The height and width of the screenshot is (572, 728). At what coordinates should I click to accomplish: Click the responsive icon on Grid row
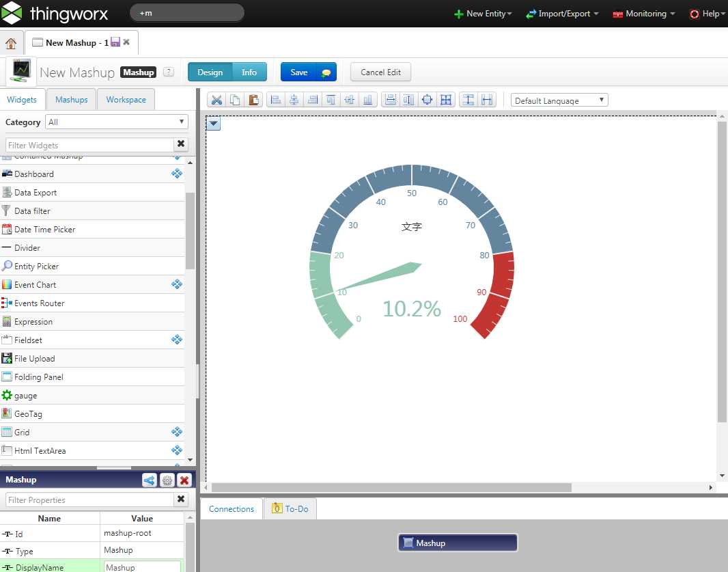pyautogui.click(x=177, y=432)
